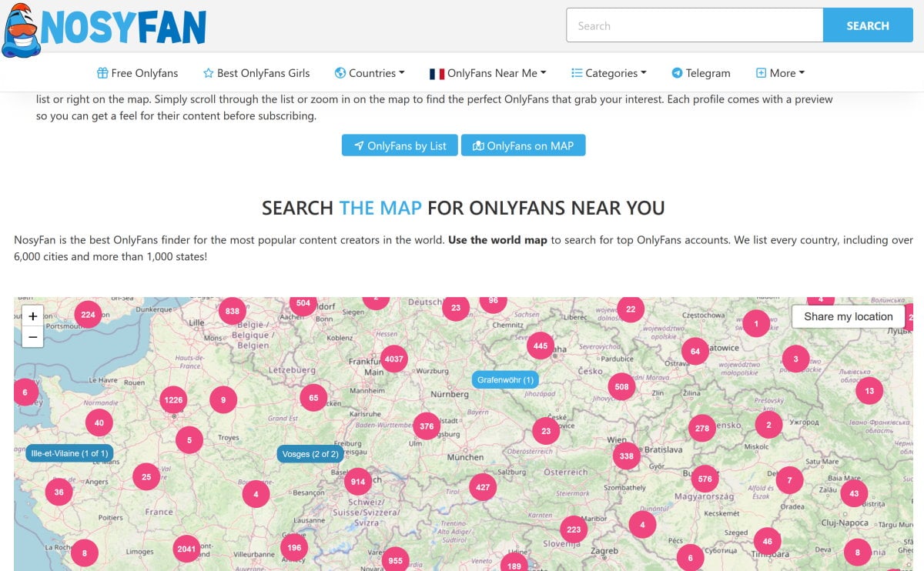The width and height of the screenshot is (924, 571).
Task: Select the 914 cluster marker
Action: coord(357,482)
